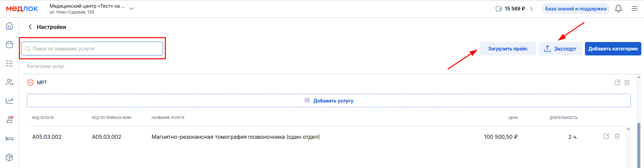Open the calendar icon in sidebar
The height and width of the screenshot is (168, 644).
[9, 44]
